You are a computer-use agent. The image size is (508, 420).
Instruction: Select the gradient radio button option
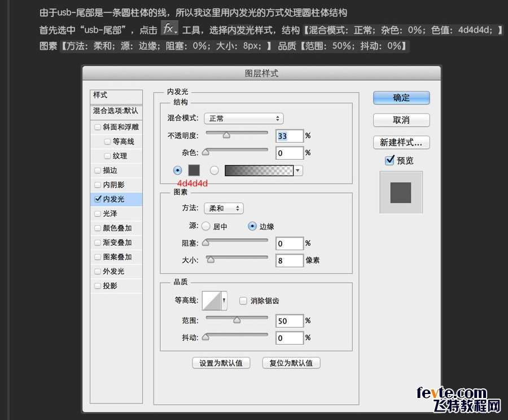tap(214, 170)
